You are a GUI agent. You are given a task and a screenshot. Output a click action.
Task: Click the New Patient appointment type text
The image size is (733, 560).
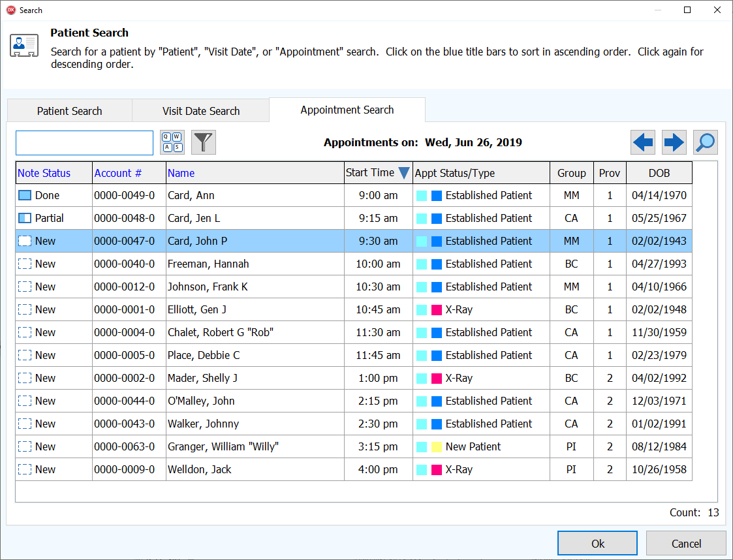473,447
